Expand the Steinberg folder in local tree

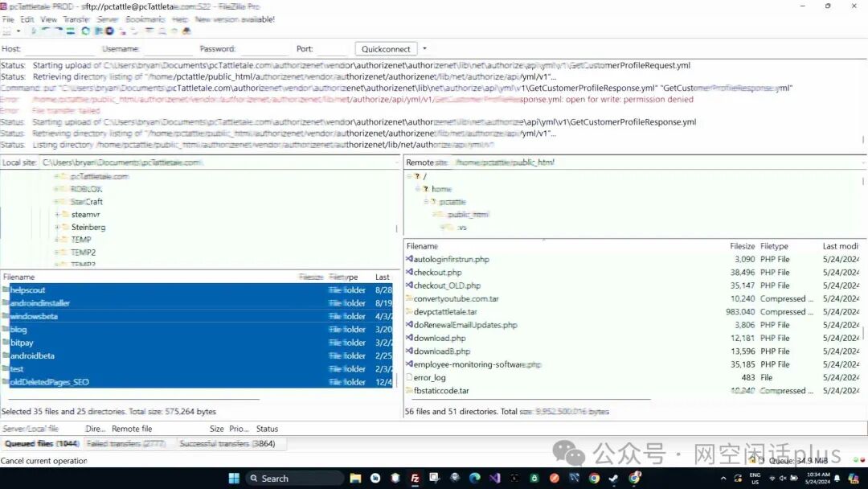click(x=57, y=227)
